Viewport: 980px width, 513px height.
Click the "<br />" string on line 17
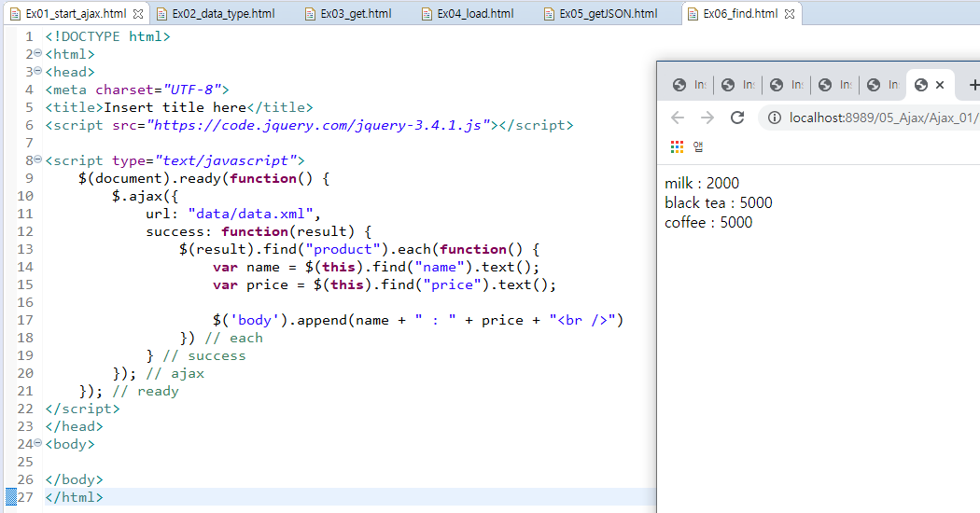coord(581,321)
